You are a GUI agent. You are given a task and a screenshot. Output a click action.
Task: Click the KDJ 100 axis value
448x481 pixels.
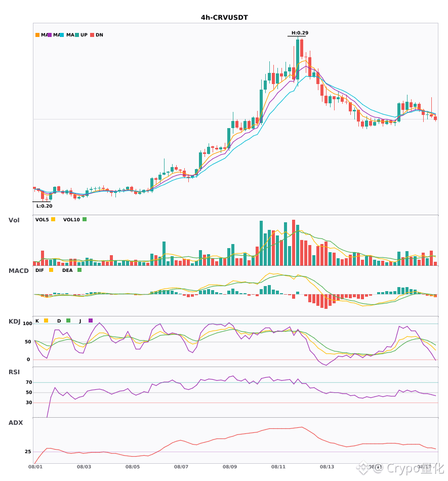[x=28, y=324]
